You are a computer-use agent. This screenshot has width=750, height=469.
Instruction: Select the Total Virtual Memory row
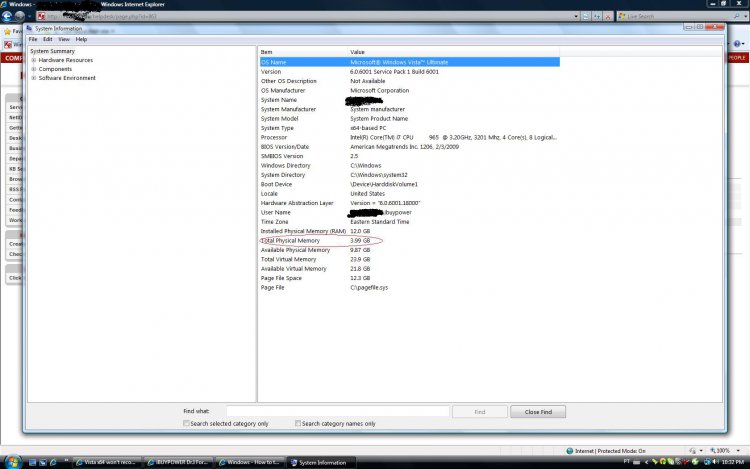point(409,259)
